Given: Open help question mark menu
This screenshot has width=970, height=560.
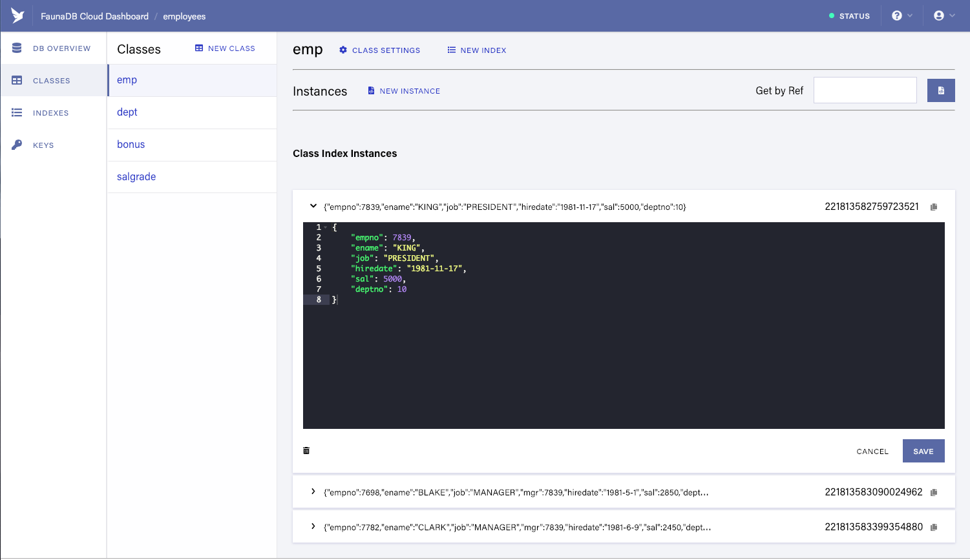Looking at the screenshot, I should 902,16.
